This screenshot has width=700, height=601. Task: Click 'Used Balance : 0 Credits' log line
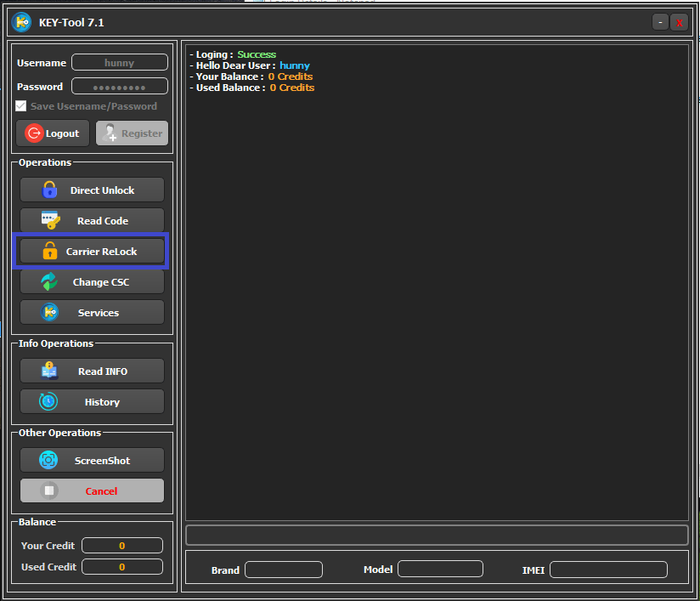pyautogui.click(x=252, y=88)
